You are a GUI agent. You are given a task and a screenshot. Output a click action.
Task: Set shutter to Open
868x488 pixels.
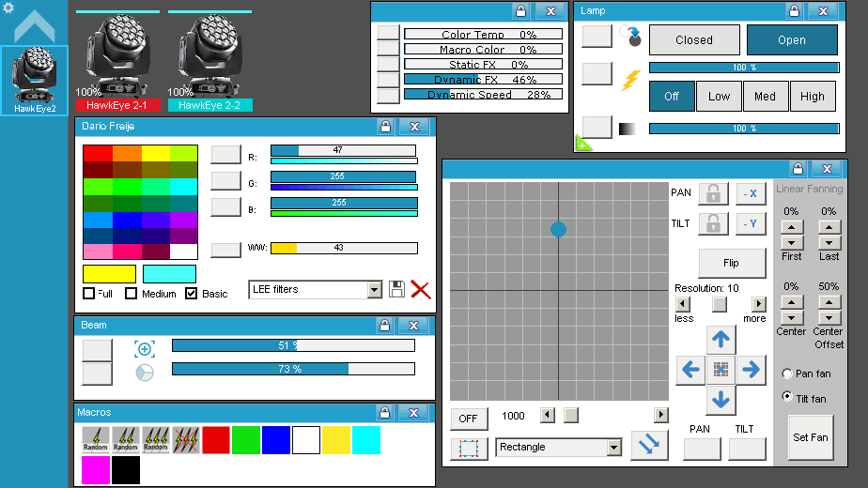[792, 39]
